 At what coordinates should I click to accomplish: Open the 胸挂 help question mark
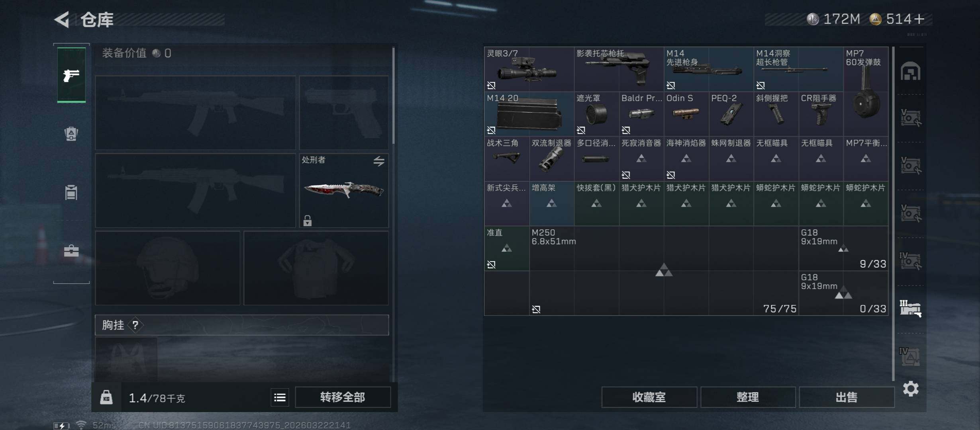(x=135, y=325)
